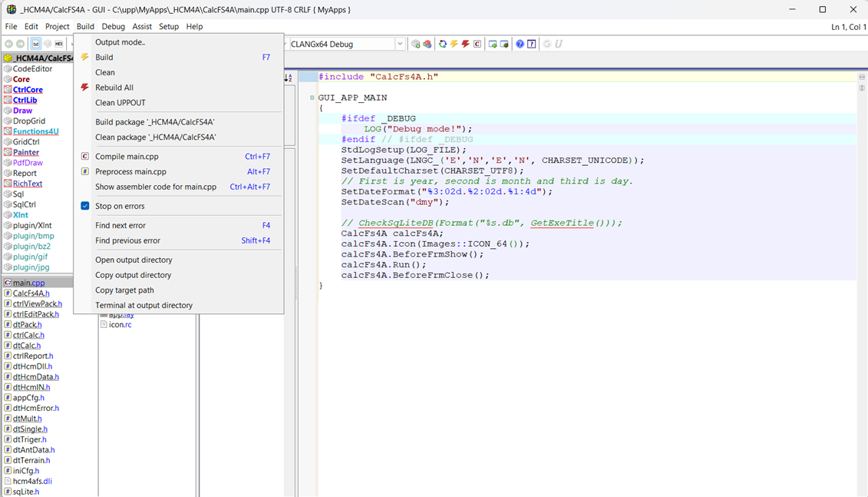Click the Compile file 'C' toolbar icon
This screenshot has height=497, width=868.
[x=477, y=44]
